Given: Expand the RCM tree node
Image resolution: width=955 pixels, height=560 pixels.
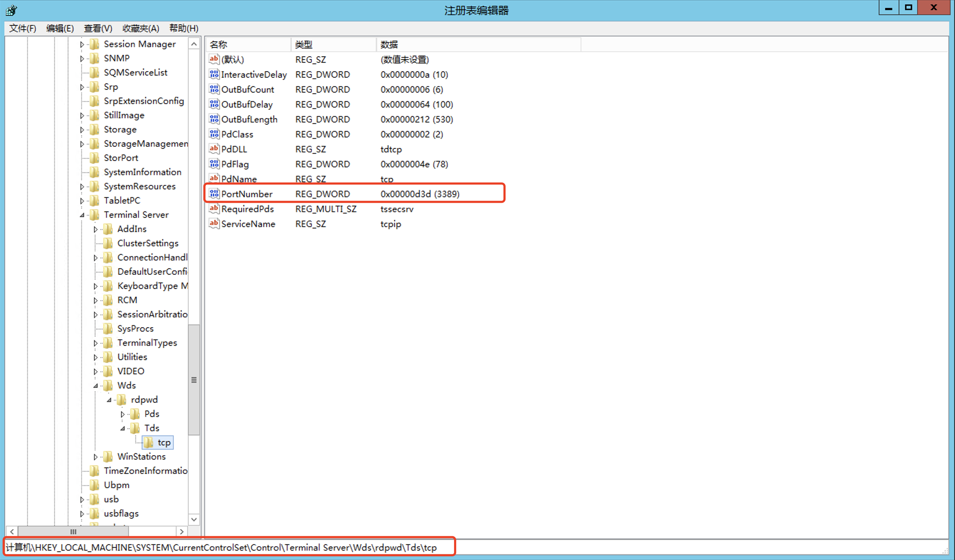Looking at the screenshot, I should point(95,301).
